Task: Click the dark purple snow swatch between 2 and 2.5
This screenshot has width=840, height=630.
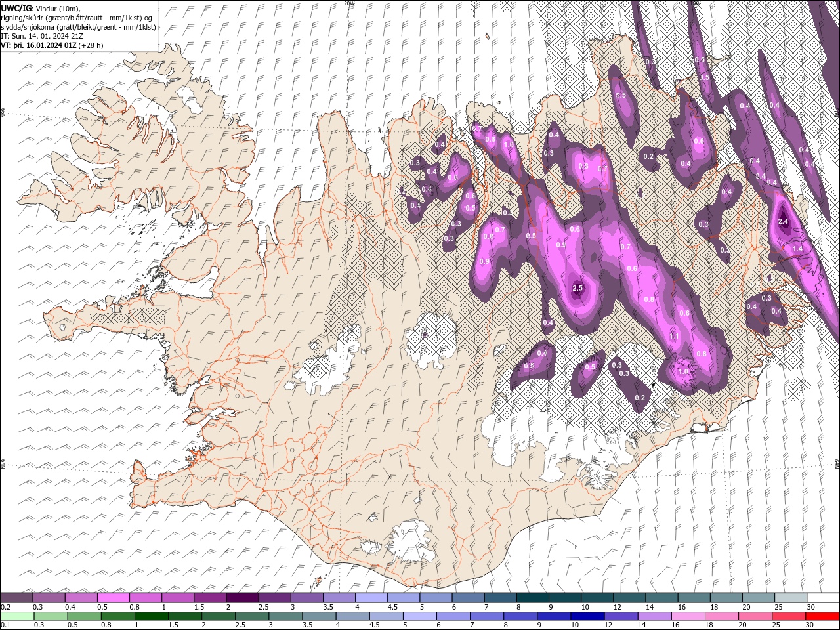Action: [242, 598]
